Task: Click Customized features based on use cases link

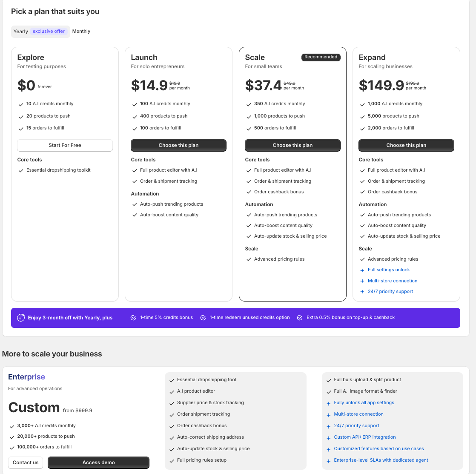Action: 379,448
